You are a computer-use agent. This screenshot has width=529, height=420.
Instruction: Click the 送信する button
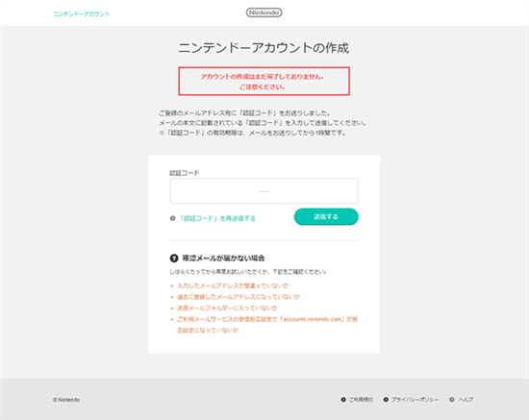(326, 217)
